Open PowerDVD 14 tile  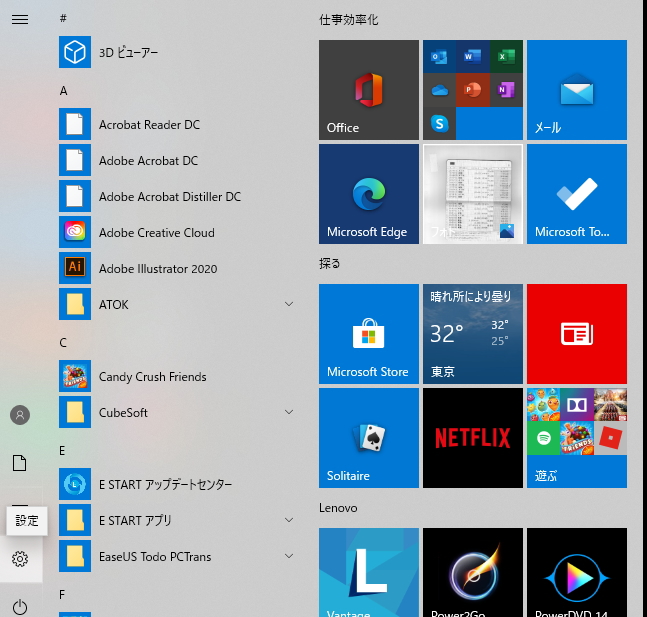577,572
